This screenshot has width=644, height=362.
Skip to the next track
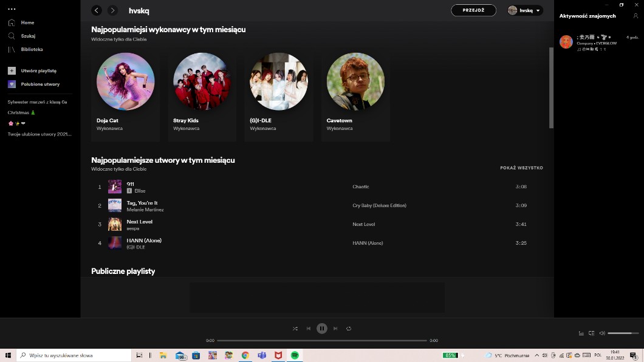pos(335,329)
